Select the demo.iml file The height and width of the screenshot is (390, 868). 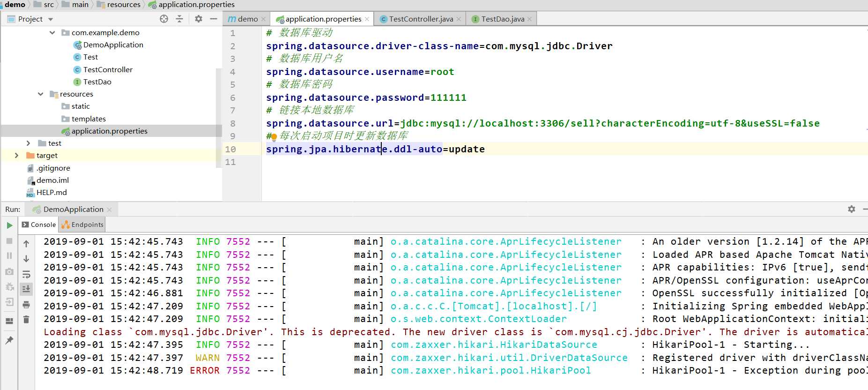point(48,180)
